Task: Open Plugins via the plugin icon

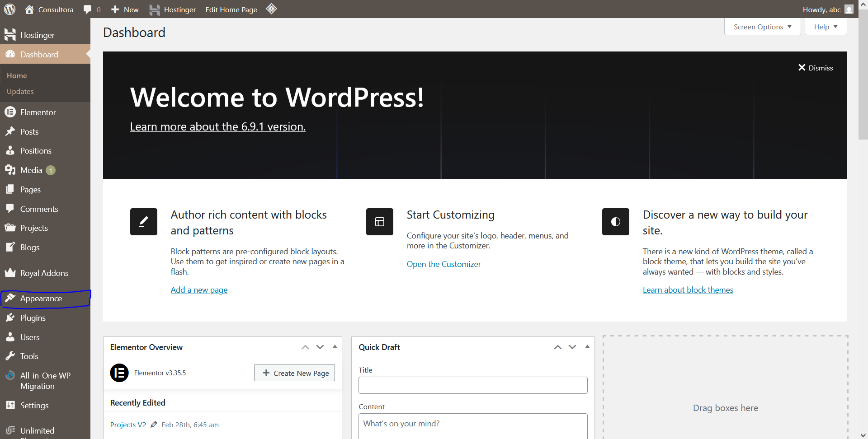Action: 10,318
